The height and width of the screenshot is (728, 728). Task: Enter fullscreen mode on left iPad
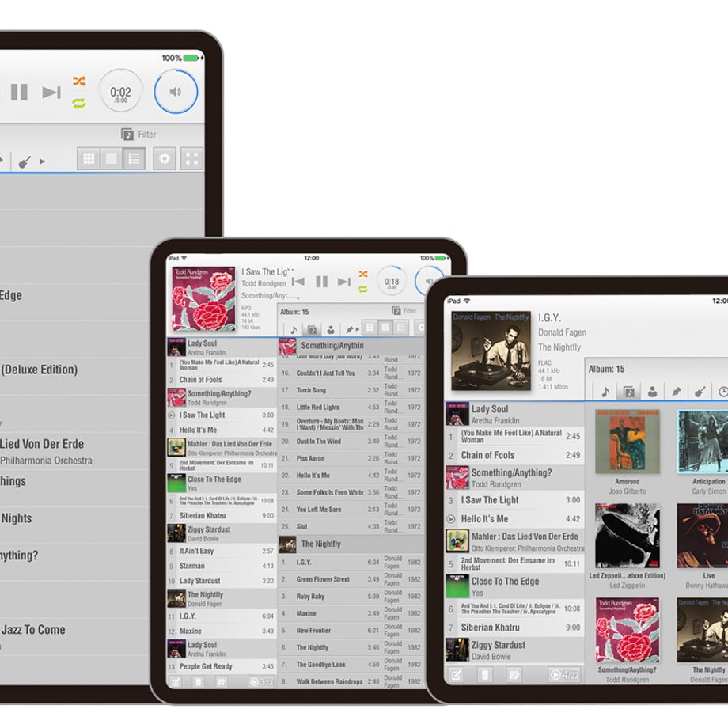[x=191, y=159]
